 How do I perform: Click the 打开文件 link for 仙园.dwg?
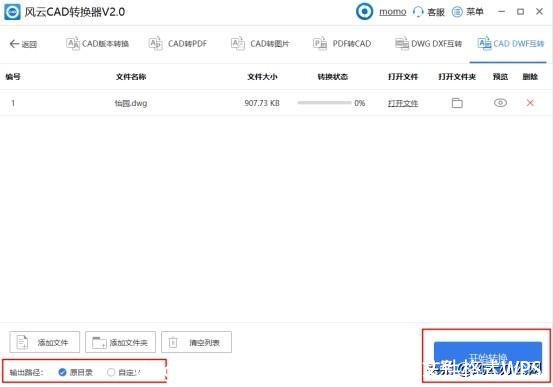[403, 103]
